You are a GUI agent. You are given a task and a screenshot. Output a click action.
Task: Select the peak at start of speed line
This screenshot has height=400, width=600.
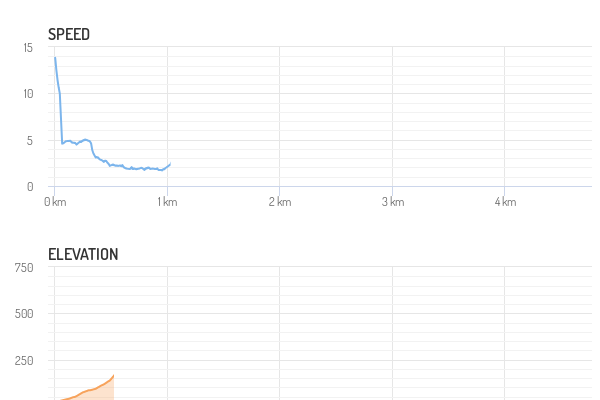coord(55,58)
